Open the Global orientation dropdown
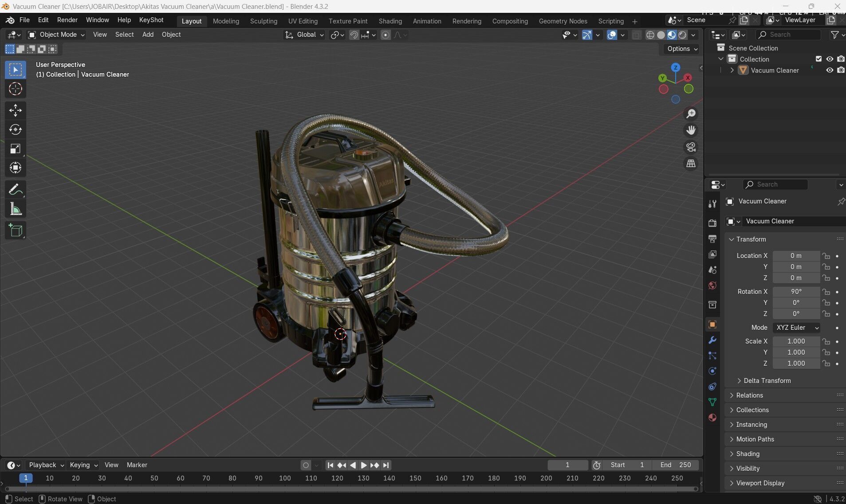 [x=304, y=35]
